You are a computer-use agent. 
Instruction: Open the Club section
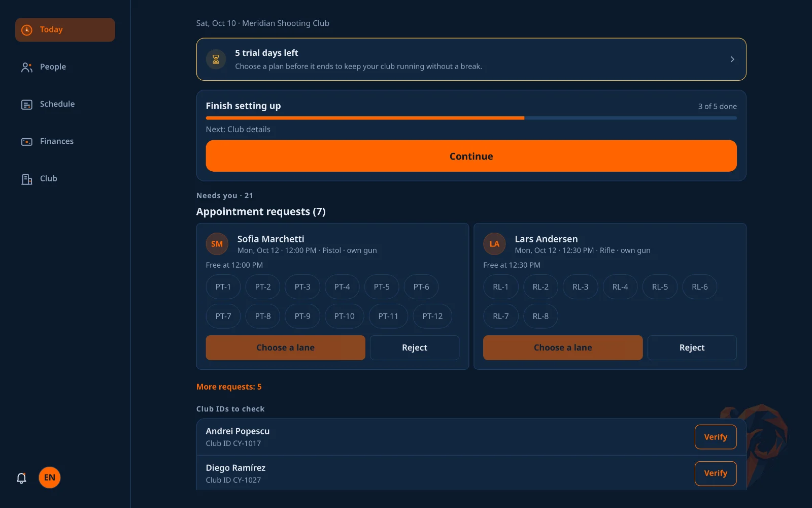65,179
